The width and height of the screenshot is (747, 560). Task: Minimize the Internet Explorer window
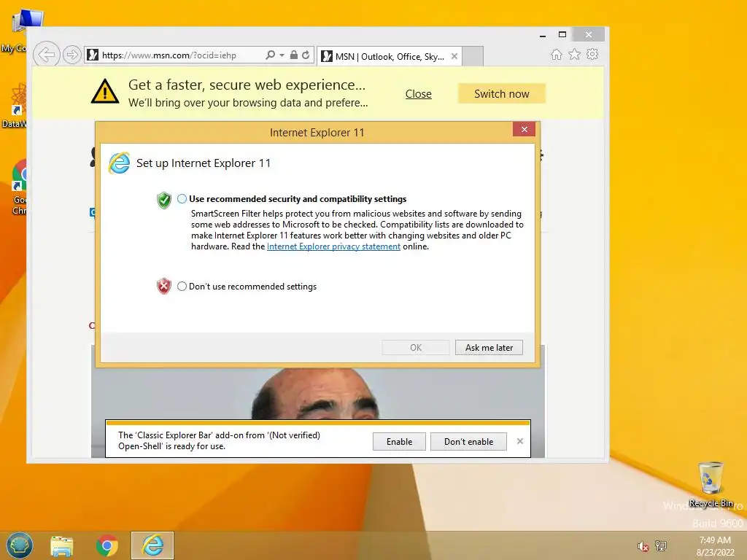[x=543, y=35]
